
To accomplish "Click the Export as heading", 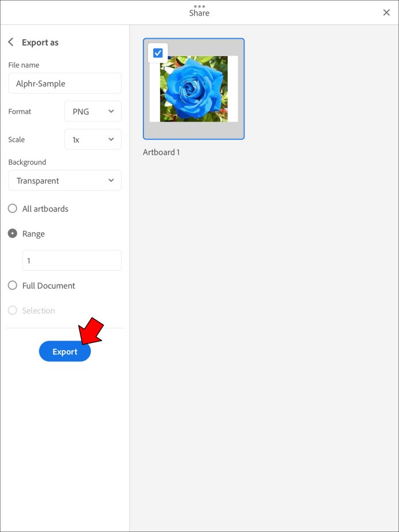I will click(40, 42).
